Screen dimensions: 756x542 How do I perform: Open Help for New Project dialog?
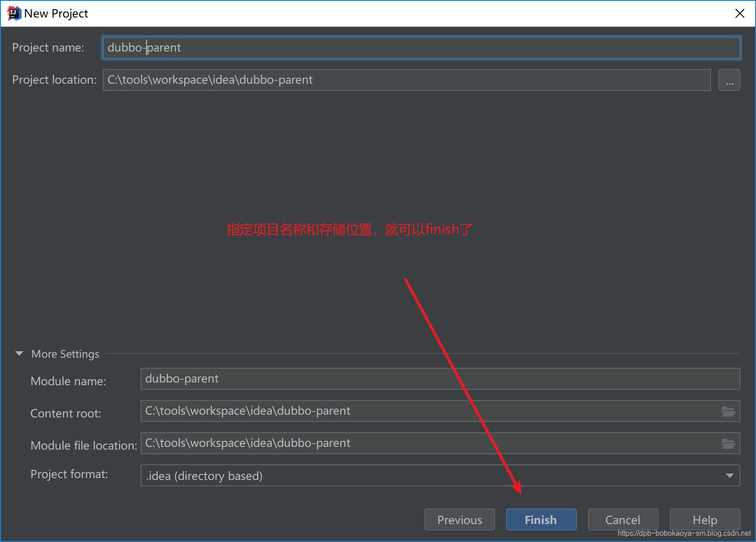point(705,519)
